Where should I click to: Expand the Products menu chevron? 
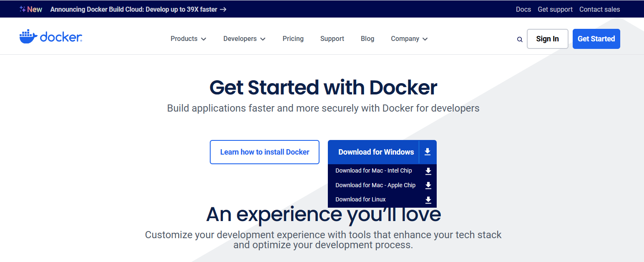point(204,39)
